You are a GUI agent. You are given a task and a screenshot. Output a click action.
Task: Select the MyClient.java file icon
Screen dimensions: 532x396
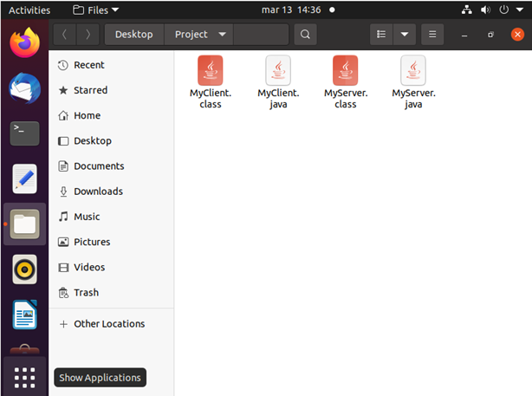tap(278, 70)
